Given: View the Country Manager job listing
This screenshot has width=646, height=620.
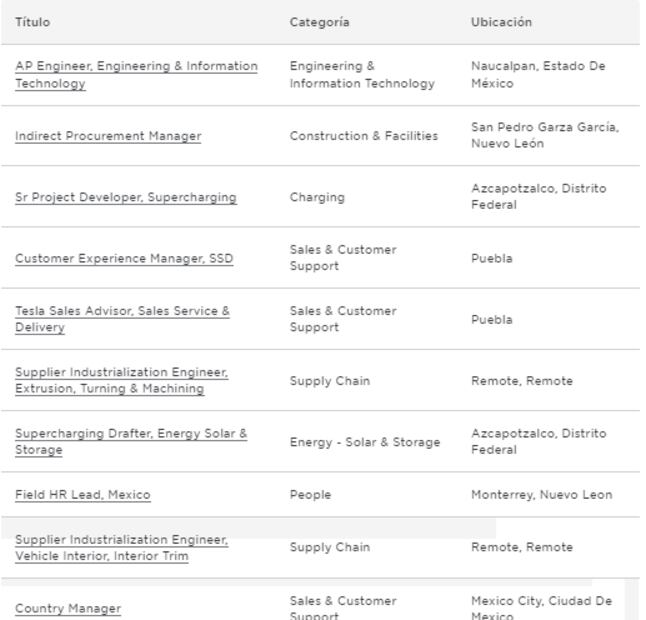Looking at the screenshot, I should [x=68, y=608].
